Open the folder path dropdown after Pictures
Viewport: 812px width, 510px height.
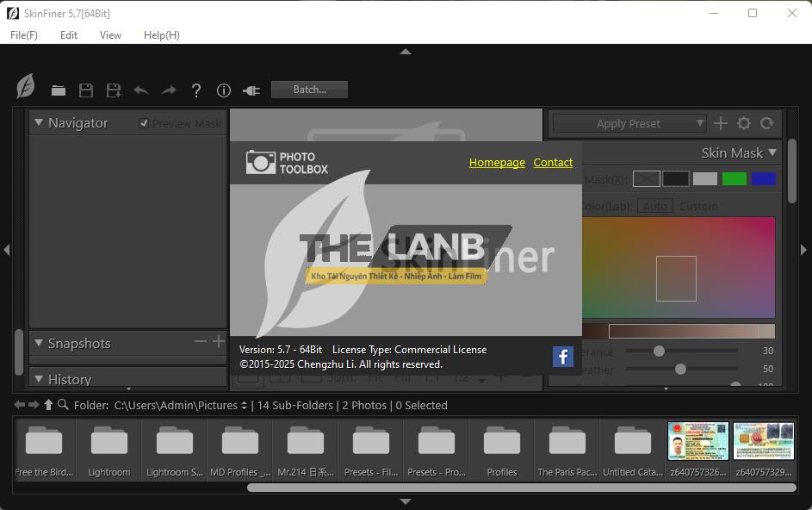244,406
